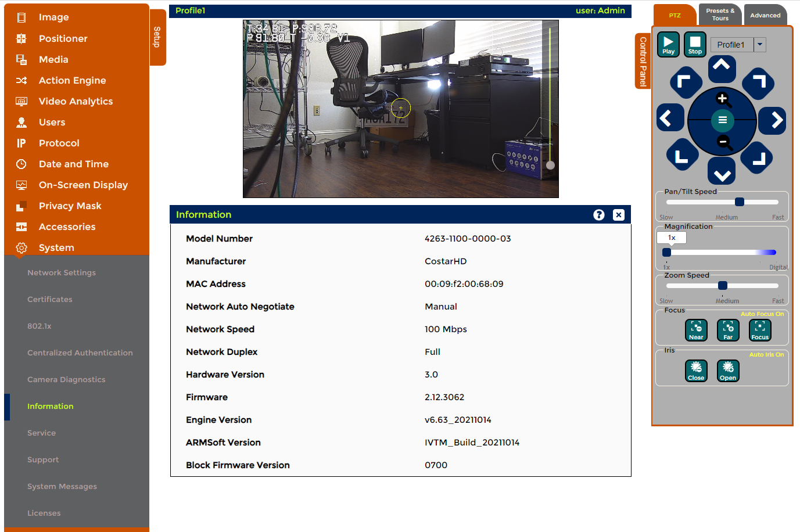Switch to the Presets & Tours tab

pos(720,15)
